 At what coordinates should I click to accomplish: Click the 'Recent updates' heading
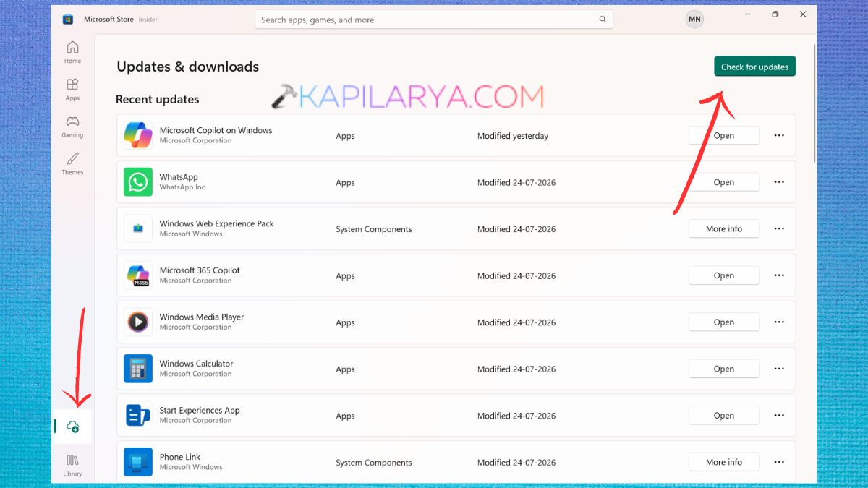(x=157, y=99)
